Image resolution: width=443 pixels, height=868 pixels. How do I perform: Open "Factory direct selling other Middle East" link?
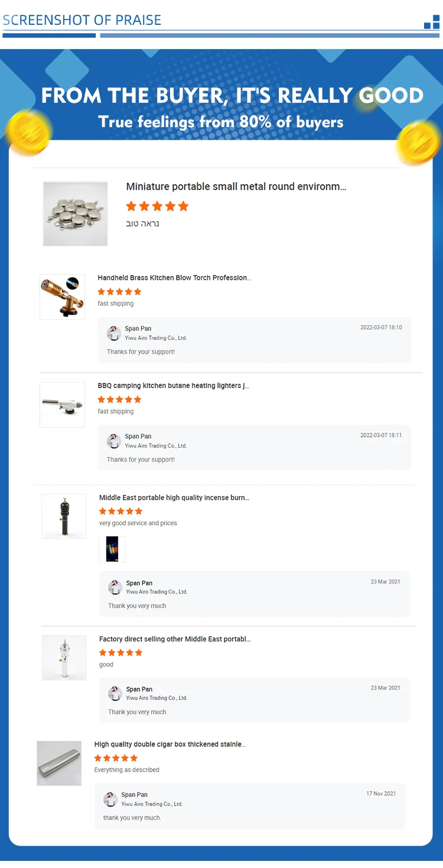175,639
